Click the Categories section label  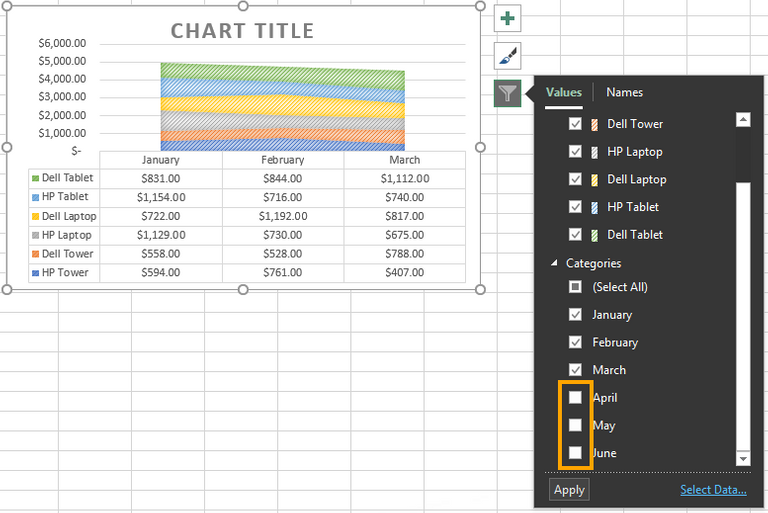click(593, 264)
